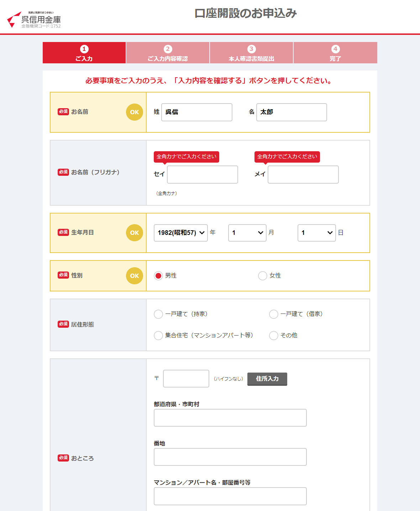Open the birth month dropdown
This screenshot has height=511, width=420.
point(247,233)
